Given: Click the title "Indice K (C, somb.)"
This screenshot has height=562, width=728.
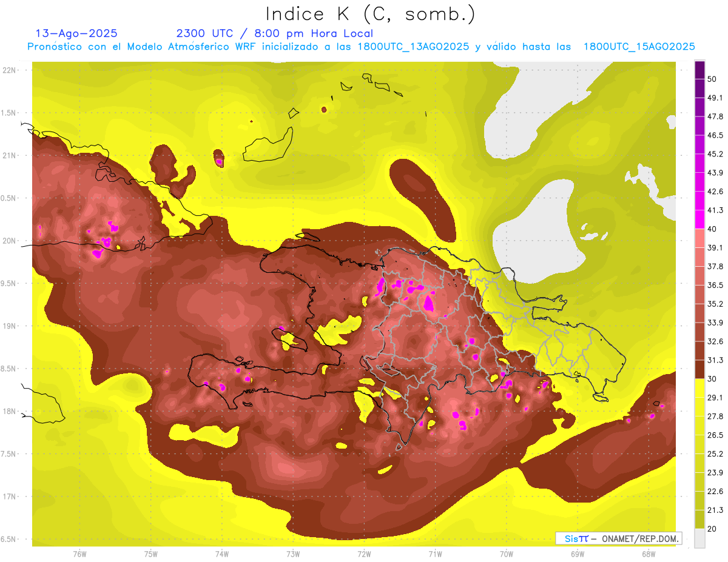Looking at the screenshot, I should [370, 14].
